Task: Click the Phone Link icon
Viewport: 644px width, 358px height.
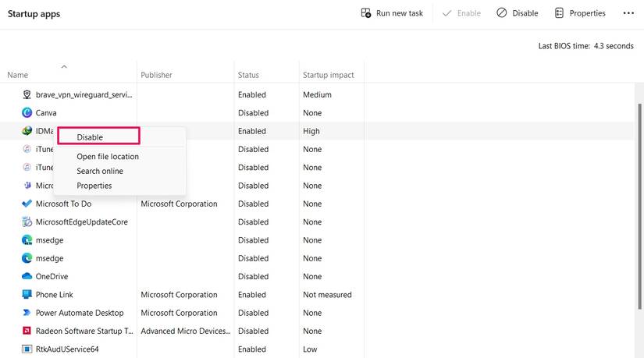Action: coord(27,294)
